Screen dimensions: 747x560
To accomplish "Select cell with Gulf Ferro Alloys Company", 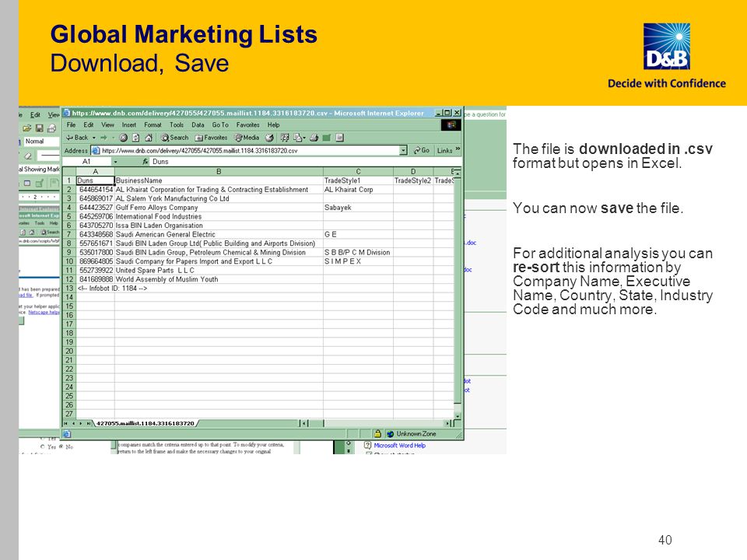I will (x=219, y=208).
